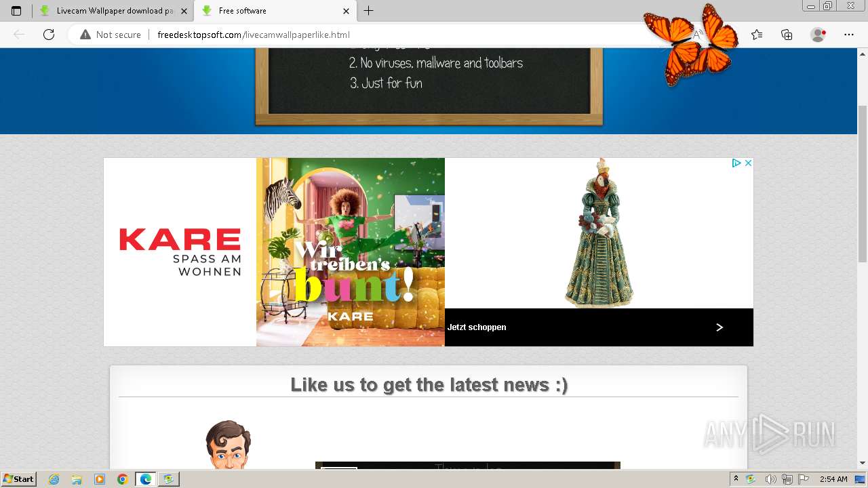Screen dimensions: 868x488
Task: Open the AdChoices info icon
Action: click(x=736, y=163)
